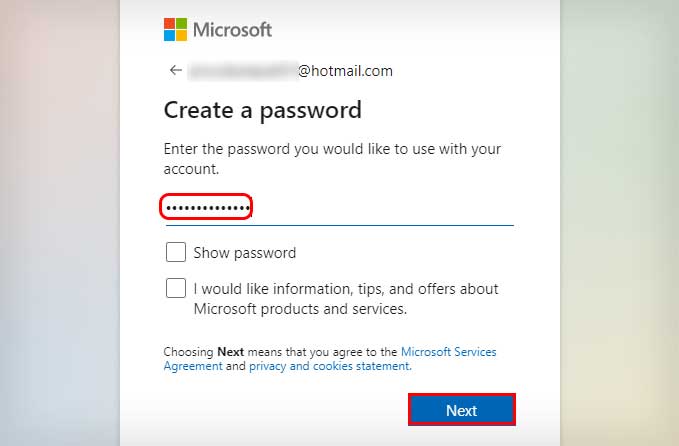Image resolution: width=679 pixels, height=446 pixels.
Task: Enable the Show password checkbox
Action: (x=176, y=252)
